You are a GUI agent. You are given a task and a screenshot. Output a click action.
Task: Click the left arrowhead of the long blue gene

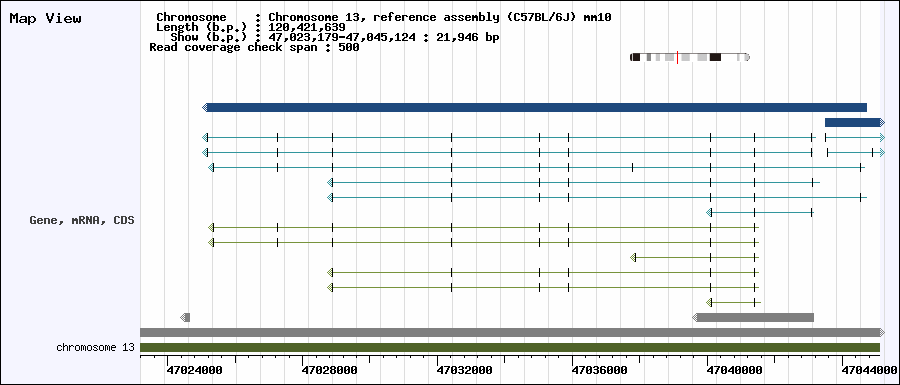pyautogui.click(x=204, y=107)
